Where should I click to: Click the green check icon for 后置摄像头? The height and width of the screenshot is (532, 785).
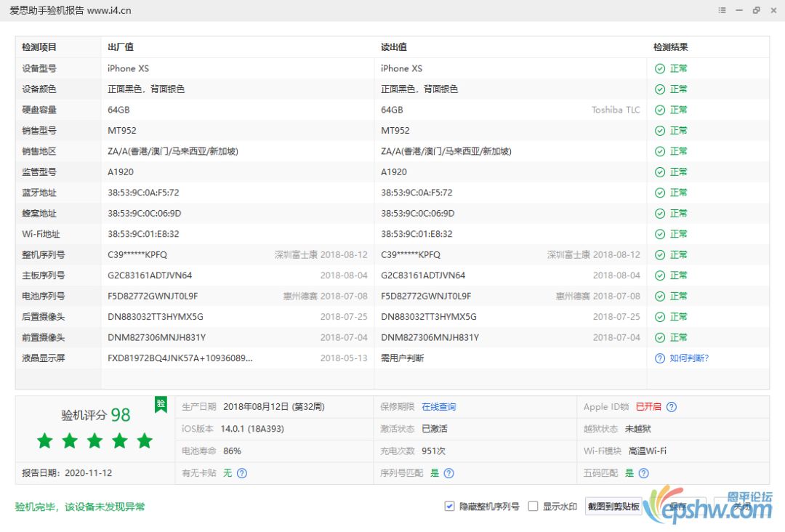(660, 317)
